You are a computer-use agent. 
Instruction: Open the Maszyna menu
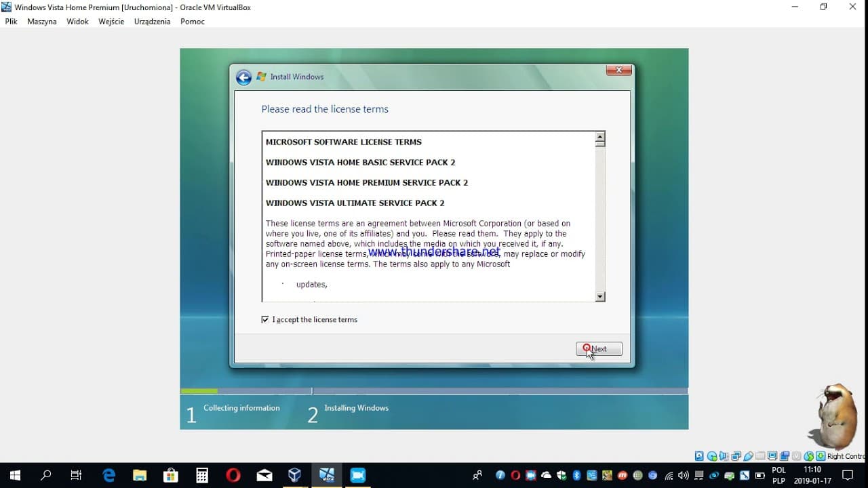click(x=42, y=22)
